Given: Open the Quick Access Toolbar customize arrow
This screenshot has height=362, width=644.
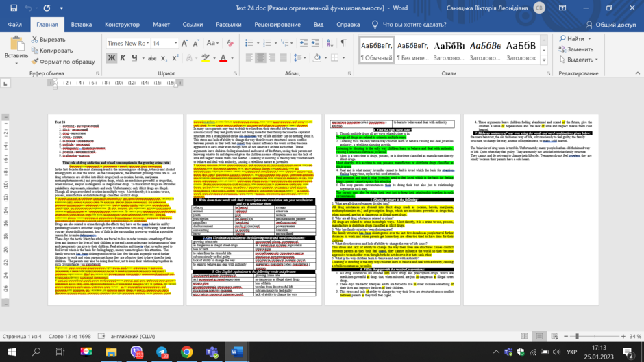Looking at the screenshot, I should 62,8.
